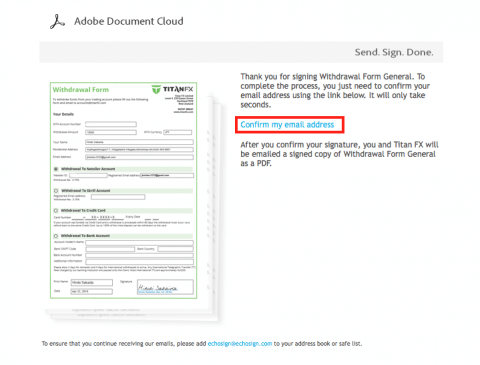Click the "Thank you for signing Withdrawal Form General" paragraph

pyautogui.click(x=335, y=91)
